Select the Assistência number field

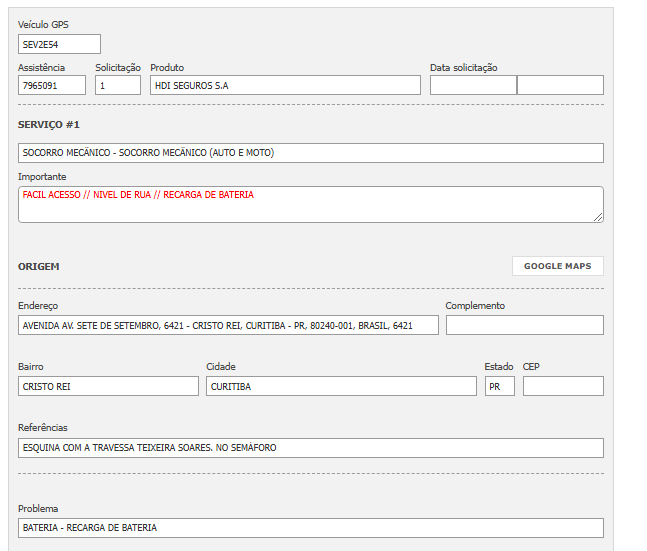[x=52, y=85]
